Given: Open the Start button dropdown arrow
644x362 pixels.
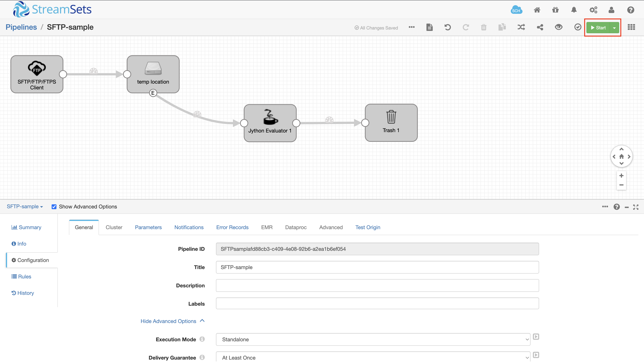Looking at the screenshot, I should tap(614, 28).
